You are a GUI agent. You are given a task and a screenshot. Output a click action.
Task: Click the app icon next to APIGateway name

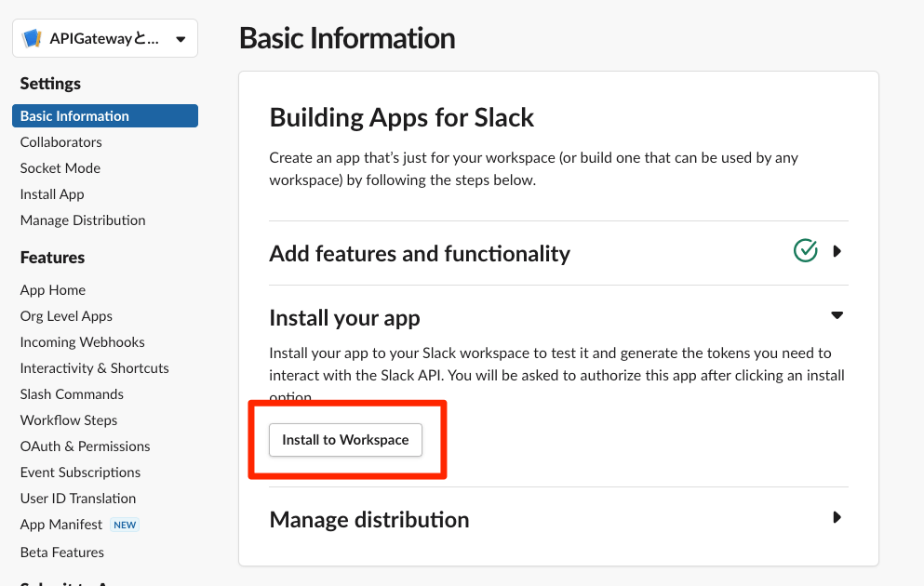pyautogui.click(x=33, y=39)
